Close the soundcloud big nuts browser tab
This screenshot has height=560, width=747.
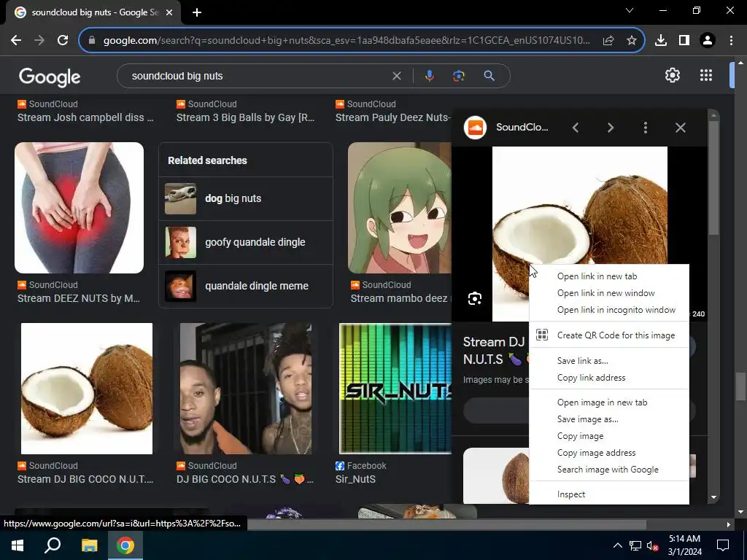(169, 12)
